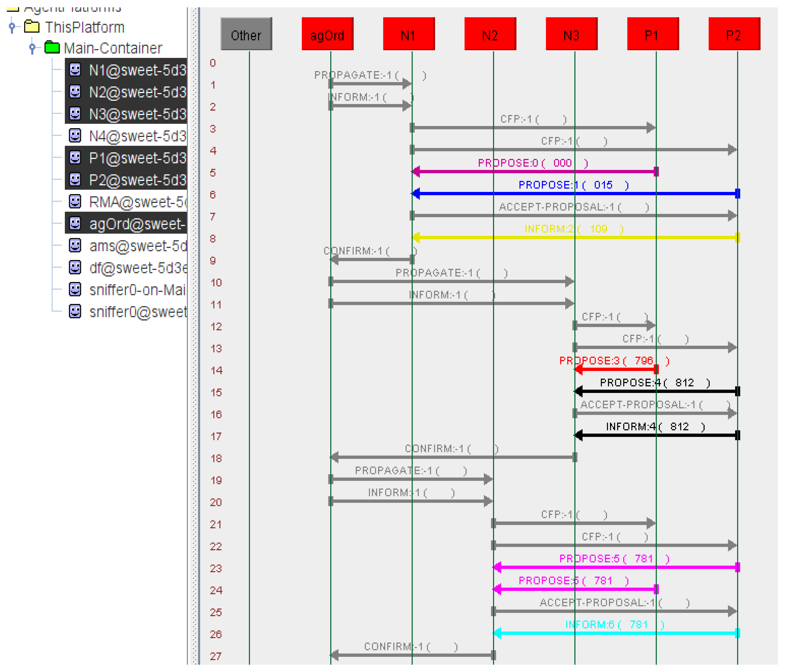The height and width of the screenshot is (672, 785).
Task: Click the green Main-Container folder icon
Action: tap(52, 48)
